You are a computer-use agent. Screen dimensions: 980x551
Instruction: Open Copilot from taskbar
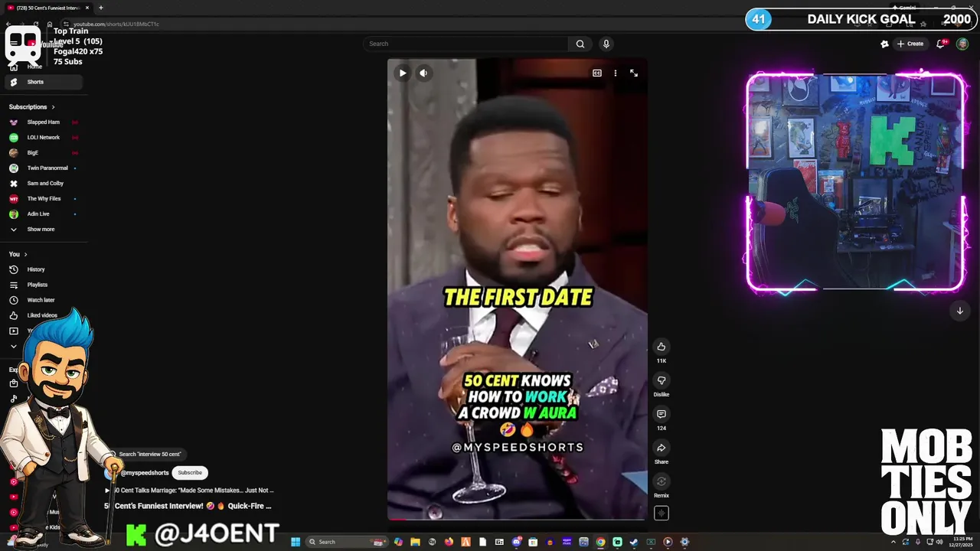398,542
